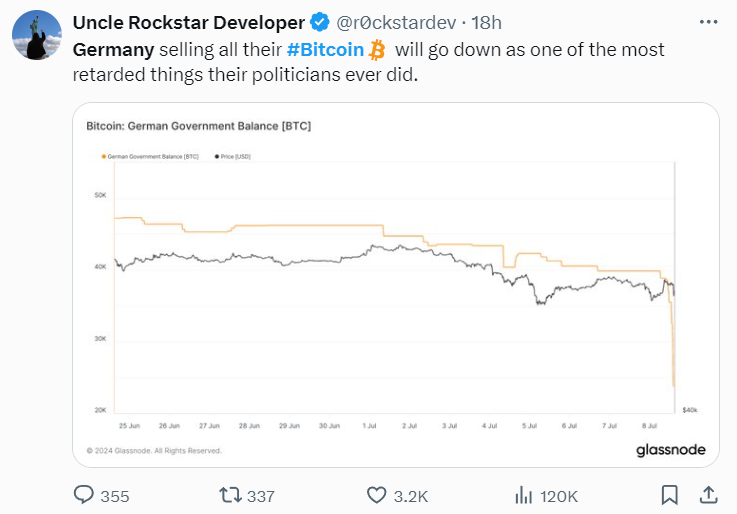Bookmark this tweet
Viewport: 737px width, 514px height.
click(x=669, y=495)
